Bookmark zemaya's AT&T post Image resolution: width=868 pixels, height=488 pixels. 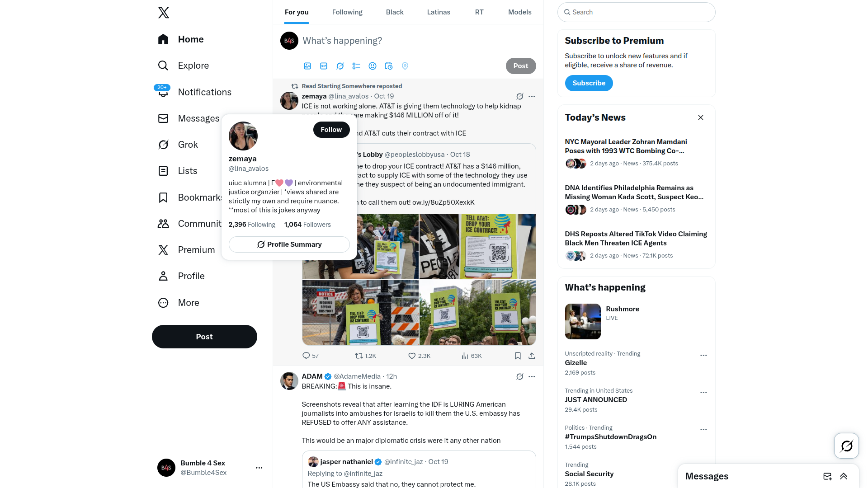click(x=518, y=356)
